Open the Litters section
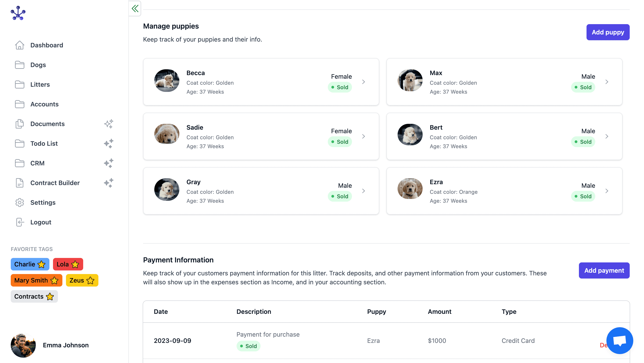Image resolution: width=644 pixels, height=363 pixels. (x=40, y=84)
